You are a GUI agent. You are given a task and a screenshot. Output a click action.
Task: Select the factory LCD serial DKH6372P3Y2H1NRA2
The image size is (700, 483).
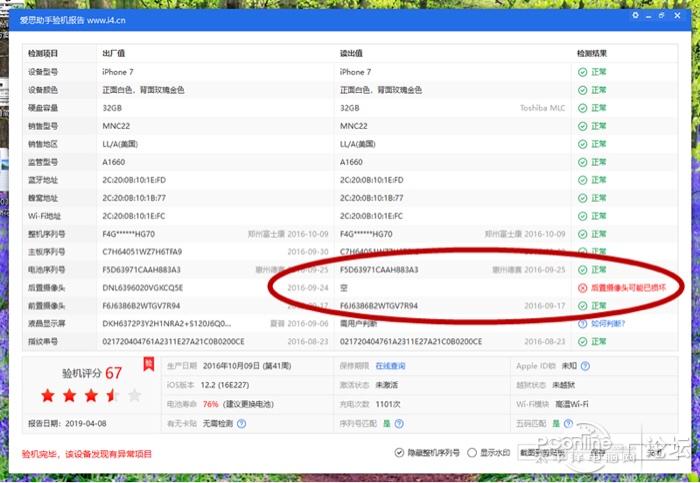click(x=167, y=324)
